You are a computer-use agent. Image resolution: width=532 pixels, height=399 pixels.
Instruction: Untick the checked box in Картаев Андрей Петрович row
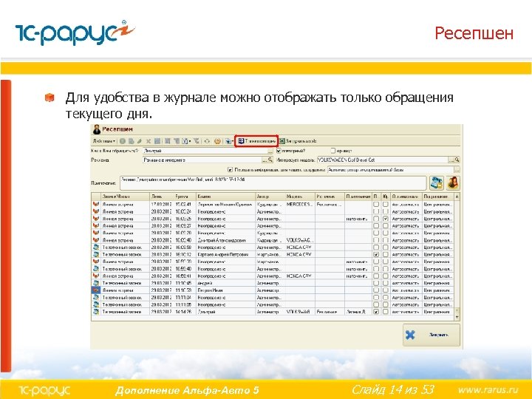(x=376, y=254)
